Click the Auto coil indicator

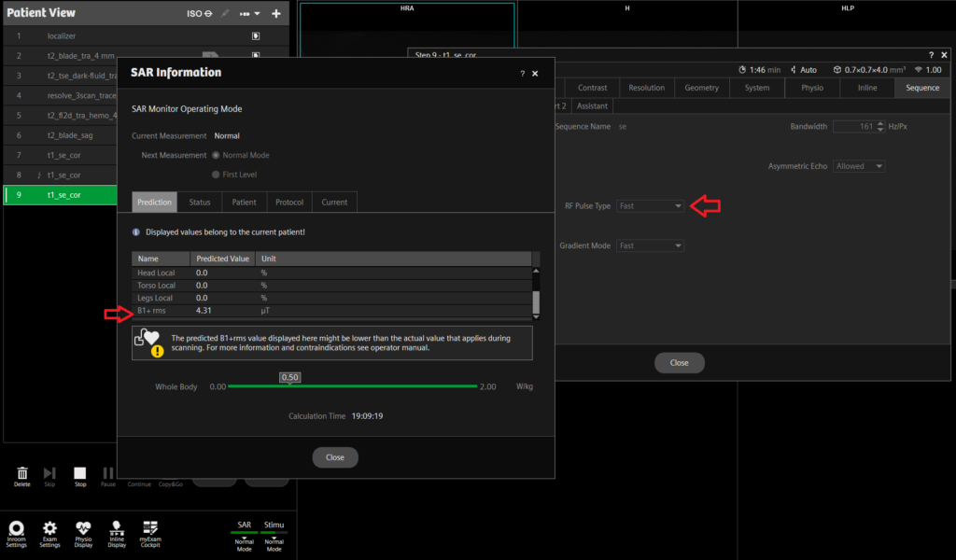pyautogui.click(x=804, y=70)
